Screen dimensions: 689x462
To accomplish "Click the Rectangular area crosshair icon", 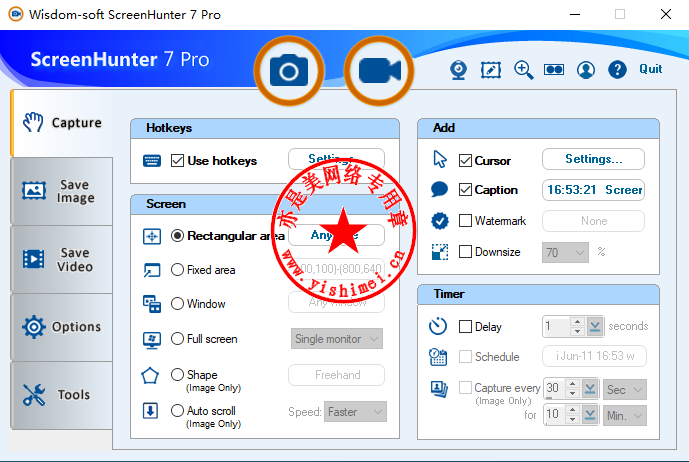I will click(152, 236).
